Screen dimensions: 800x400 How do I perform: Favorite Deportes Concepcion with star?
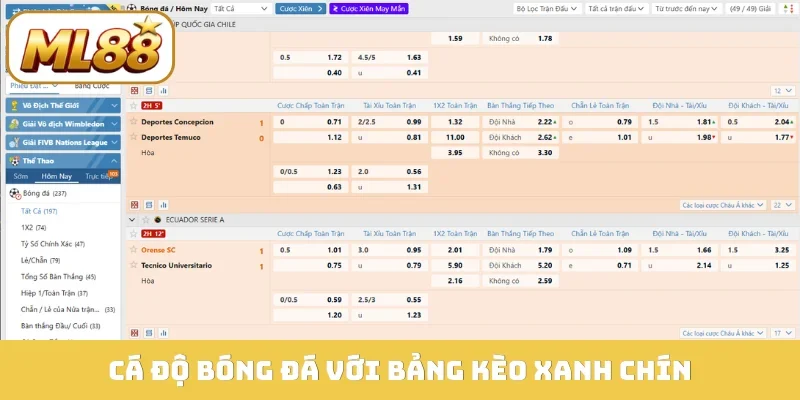point(134,121)
